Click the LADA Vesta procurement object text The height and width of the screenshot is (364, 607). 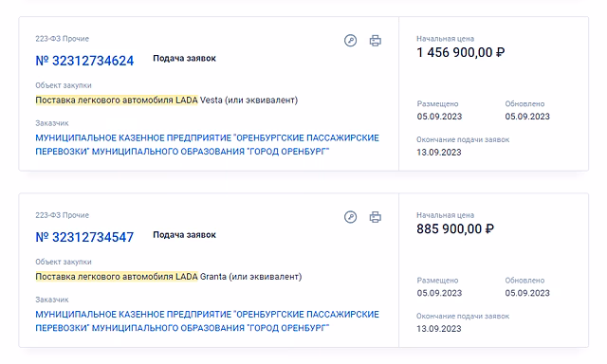click(x=167, y=100)
